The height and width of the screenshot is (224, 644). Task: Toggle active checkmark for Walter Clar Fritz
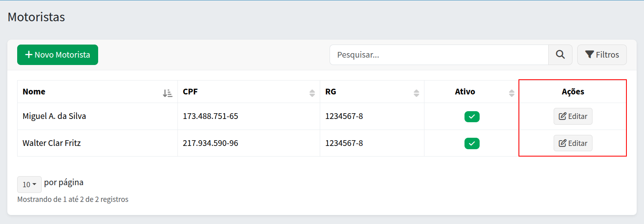click(x=472, y=143)
